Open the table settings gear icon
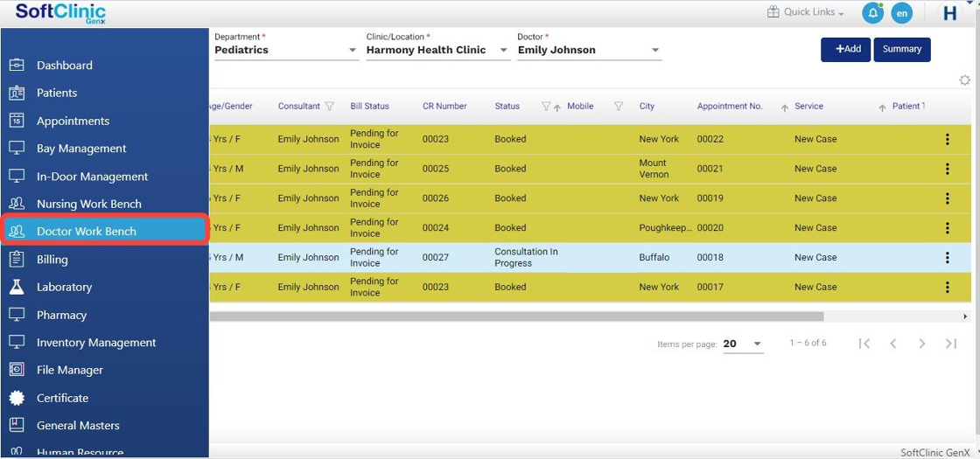980x459 pixels. pyautogui.click(x=964, y=80)
